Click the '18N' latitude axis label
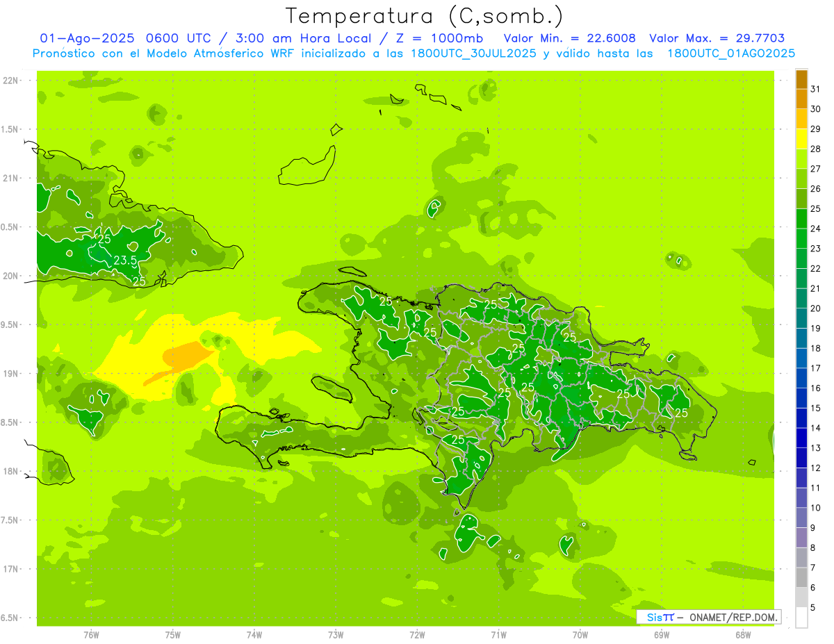The height and width of the screenshot is (644, 834). (x=10, y=472)
